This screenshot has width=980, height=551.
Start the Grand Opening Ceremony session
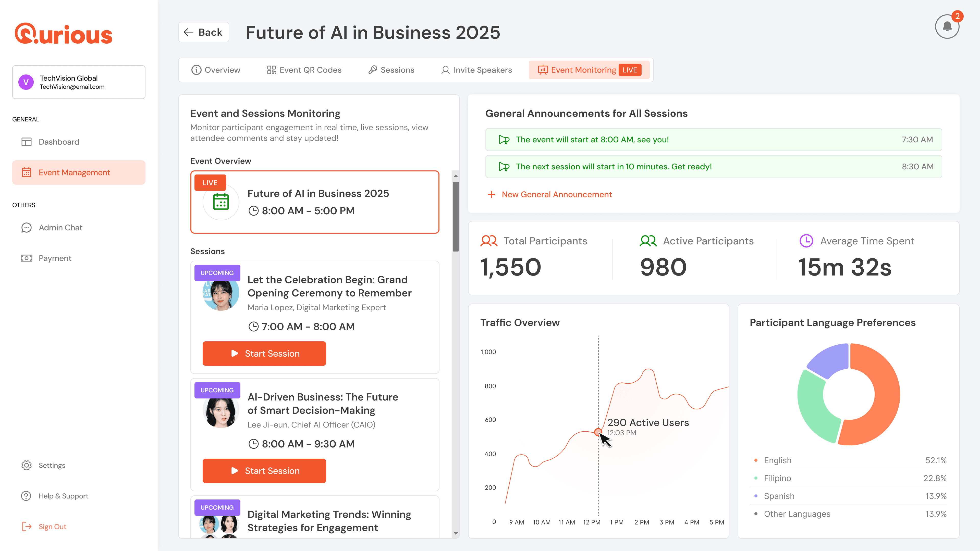pyautogui.click(x=264, y=353)
